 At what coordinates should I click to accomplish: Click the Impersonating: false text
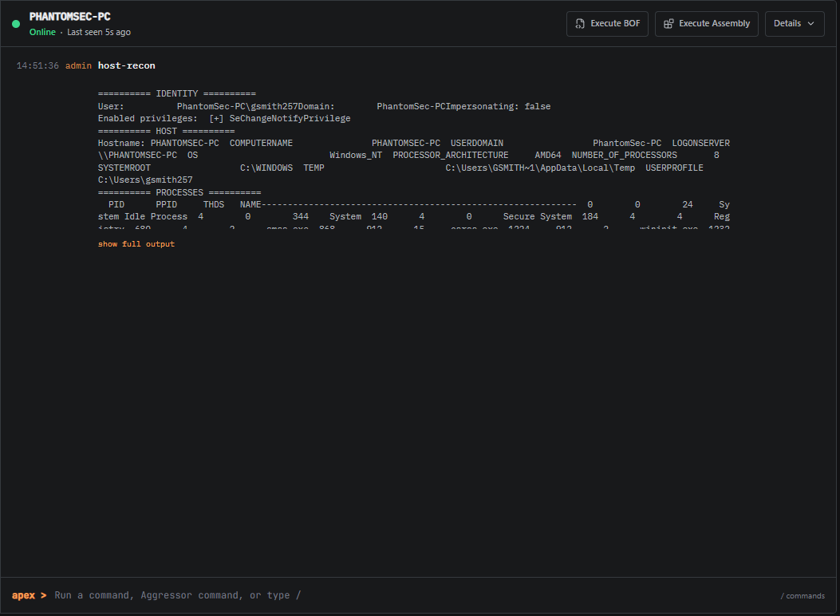tap(499, 107)
